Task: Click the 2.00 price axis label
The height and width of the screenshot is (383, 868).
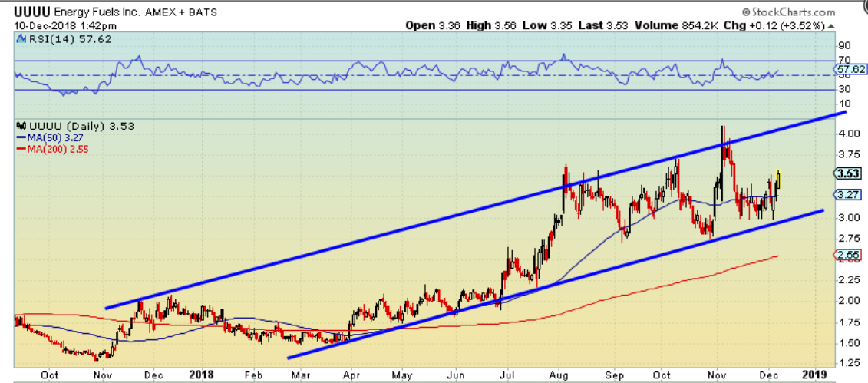Action: [x=850, y=301]
